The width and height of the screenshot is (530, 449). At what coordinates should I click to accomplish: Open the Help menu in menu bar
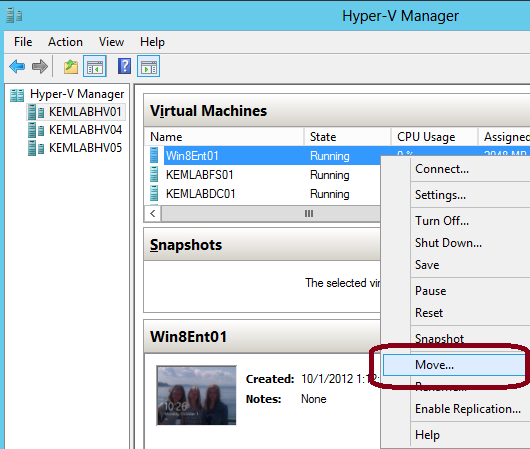coord(152,42)
